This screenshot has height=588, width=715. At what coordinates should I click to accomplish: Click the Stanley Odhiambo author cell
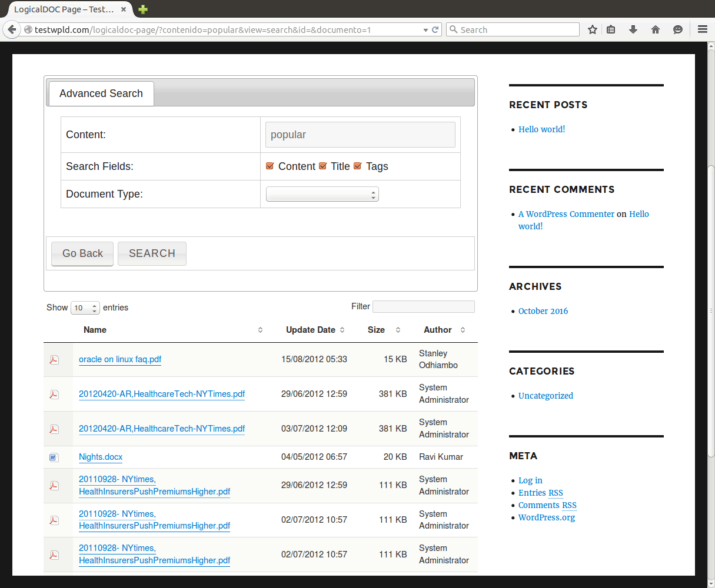(x=438, y=359)
